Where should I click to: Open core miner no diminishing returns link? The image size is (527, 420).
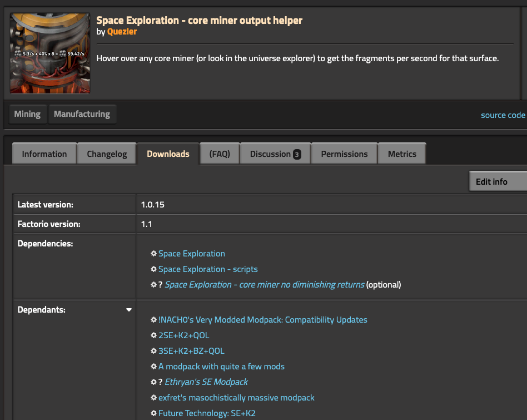(x=265, y=285)
